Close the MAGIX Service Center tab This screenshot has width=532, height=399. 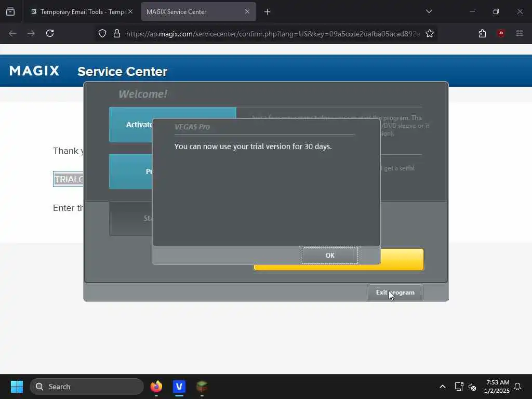(247, 12)
